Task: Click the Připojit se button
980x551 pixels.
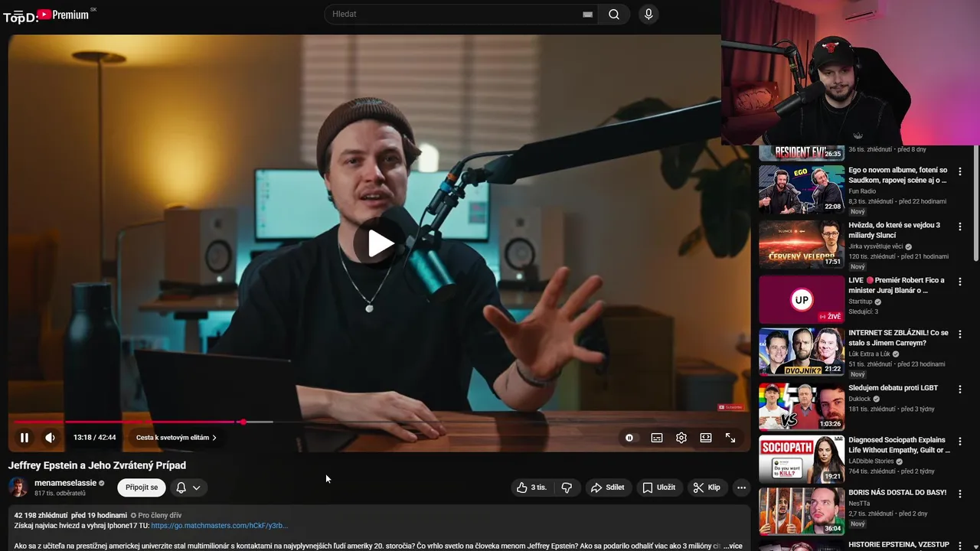Action: pyautogui.click(x=142, y=487)
